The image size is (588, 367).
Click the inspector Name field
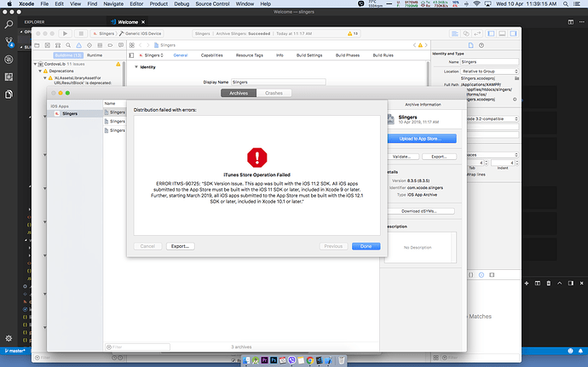489,62
